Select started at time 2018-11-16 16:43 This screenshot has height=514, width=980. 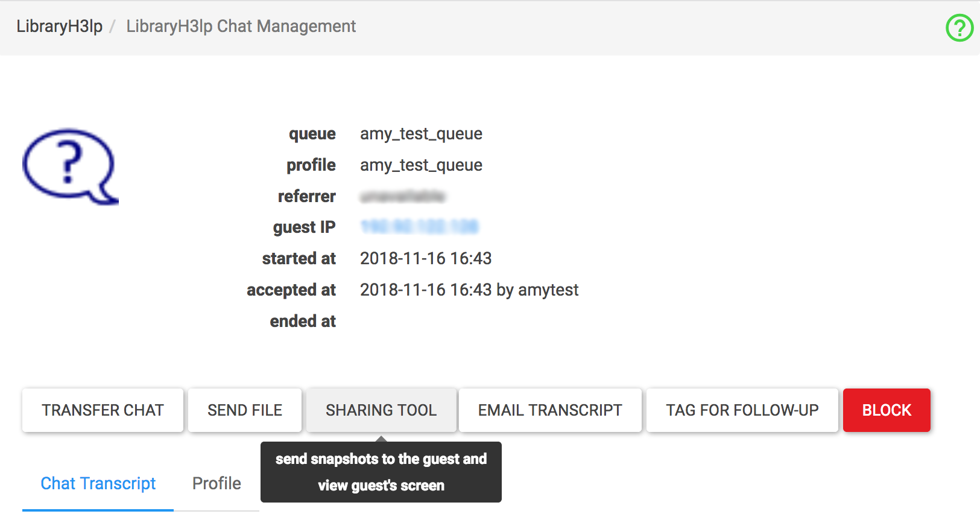[426, 259]
